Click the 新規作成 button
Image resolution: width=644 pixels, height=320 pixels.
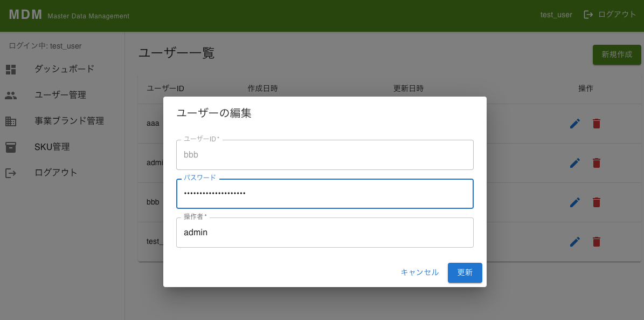617,55
